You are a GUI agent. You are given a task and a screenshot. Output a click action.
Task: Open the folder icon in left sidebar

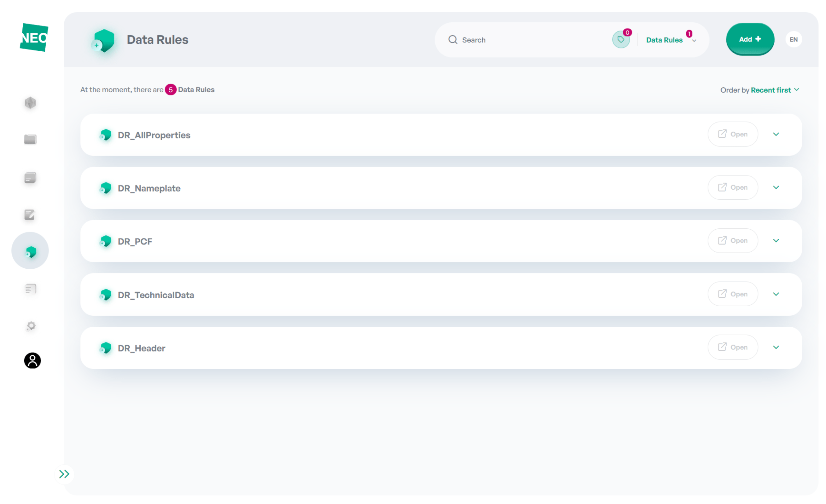tap(30, 139)
